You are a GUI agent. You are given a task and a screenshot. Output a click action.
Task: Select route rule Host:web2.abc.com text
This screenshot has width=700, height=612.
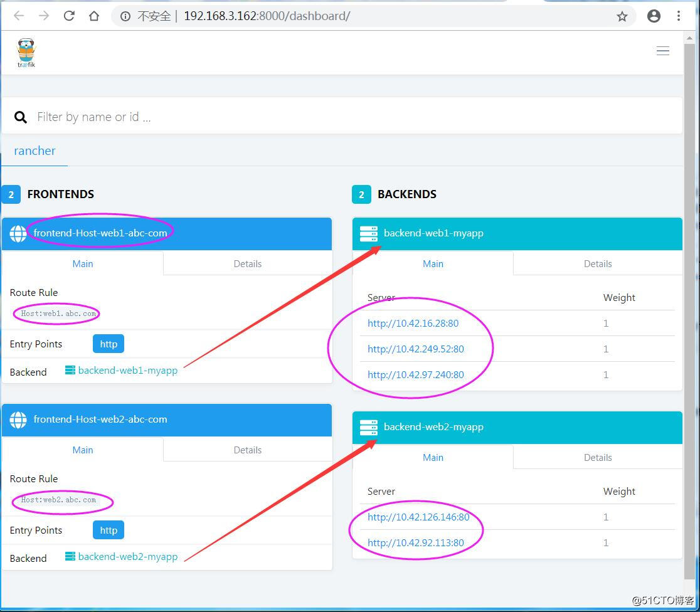[x=58, y=500]
